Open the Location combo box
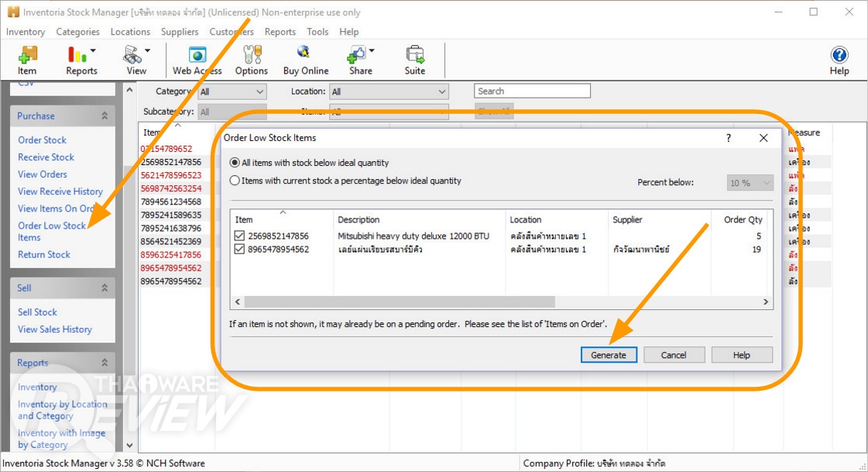Image resolution: width=868 pixels, height=472 pixels. pos(389,92)
